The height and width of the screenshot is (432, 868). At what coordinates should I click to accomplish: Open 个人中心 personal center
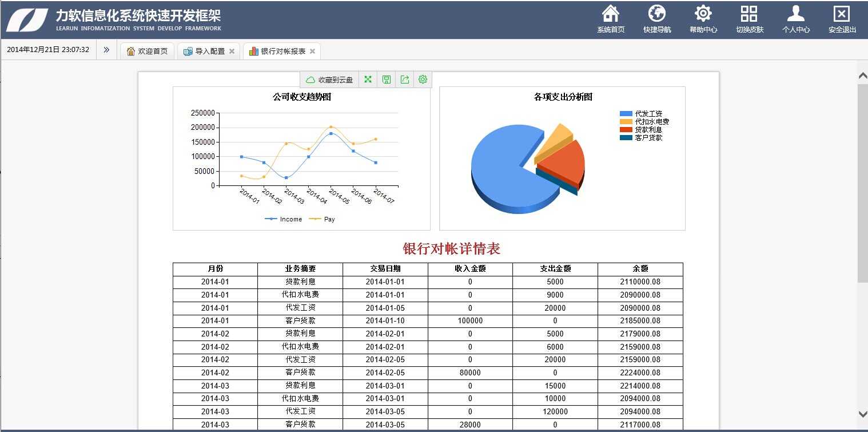click(x=796, y=19)
